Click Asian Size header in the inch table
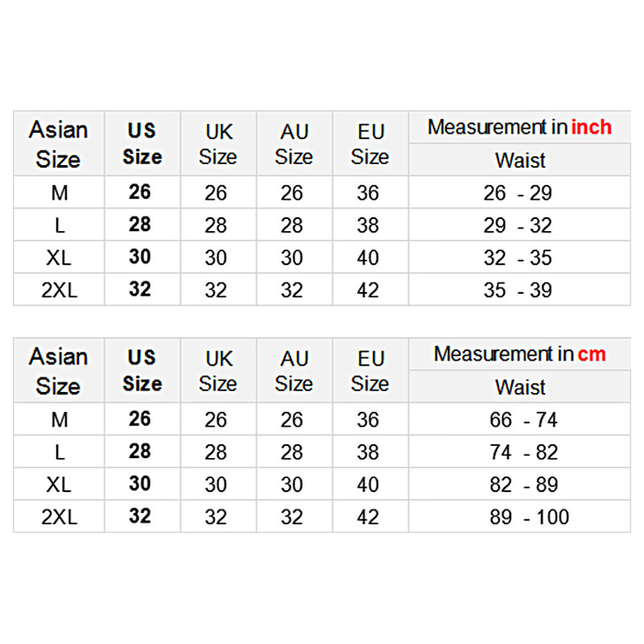This screenshot has height=644, width=644. [59, 144]
